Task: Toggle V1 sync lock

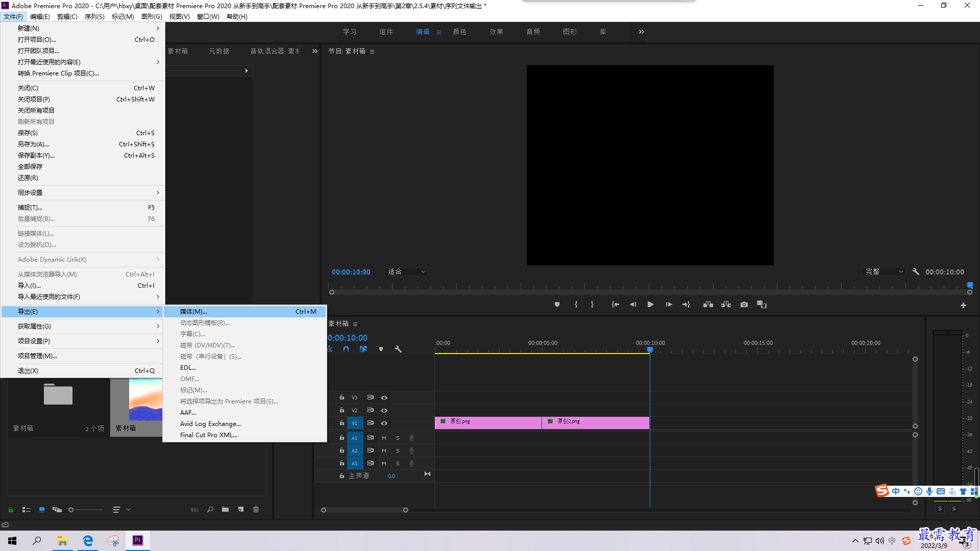Action: (371, 423)
